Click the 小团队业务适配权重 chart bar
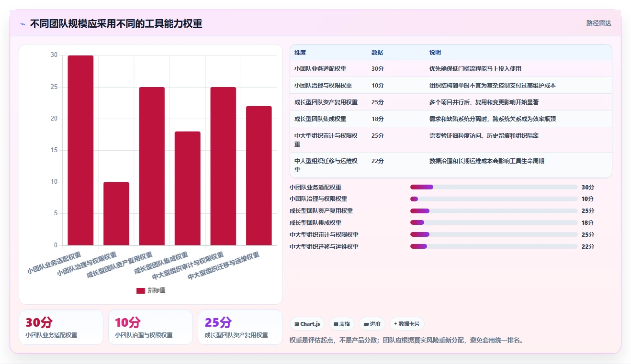Screen dimensions: 631x364 tap(80, 150)
